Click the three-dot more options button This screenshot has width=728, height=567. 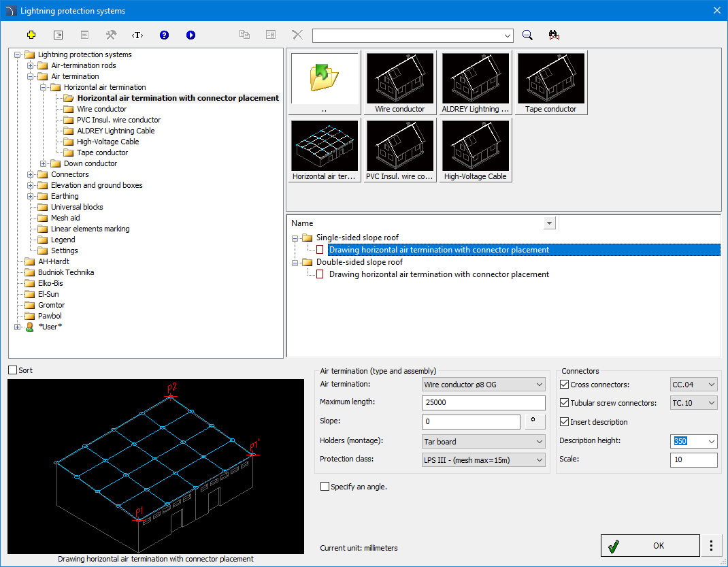[x=711, y=546]
